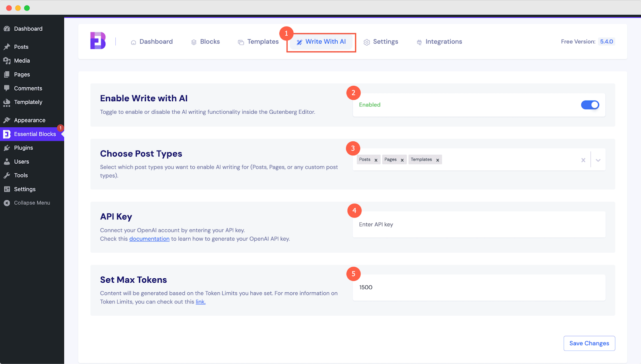Select the Write With AI tab

[321, 42]
